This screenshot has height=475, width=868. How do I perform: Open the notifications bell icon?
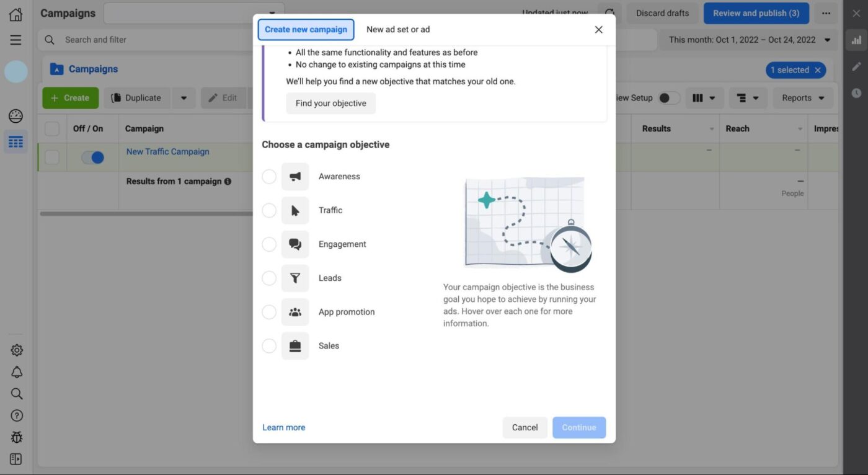15,371
